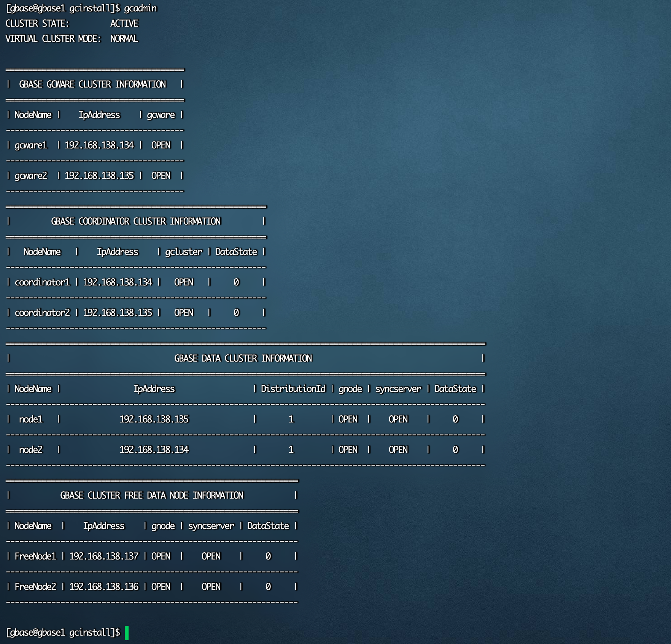Click the DataState 0 value for FreeNode2
Screen dimensions: 671x644
click(x=268, y=587)
